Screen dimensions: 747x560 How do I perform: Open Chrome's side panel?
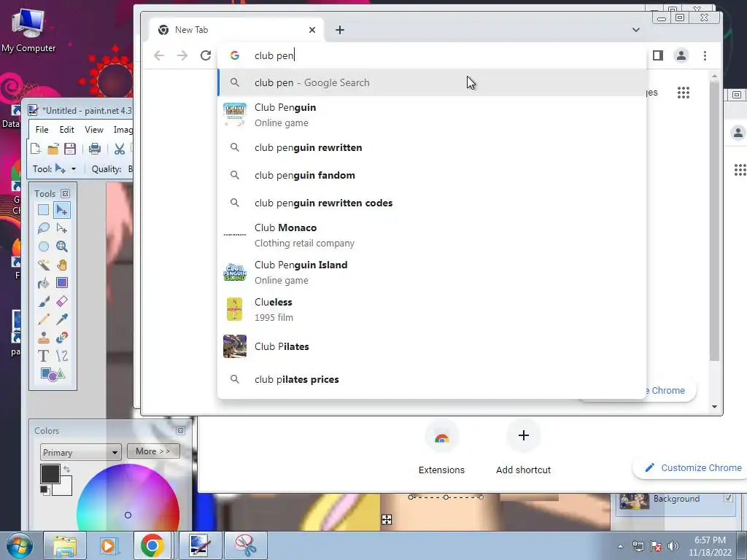click(x=658, y=55)
